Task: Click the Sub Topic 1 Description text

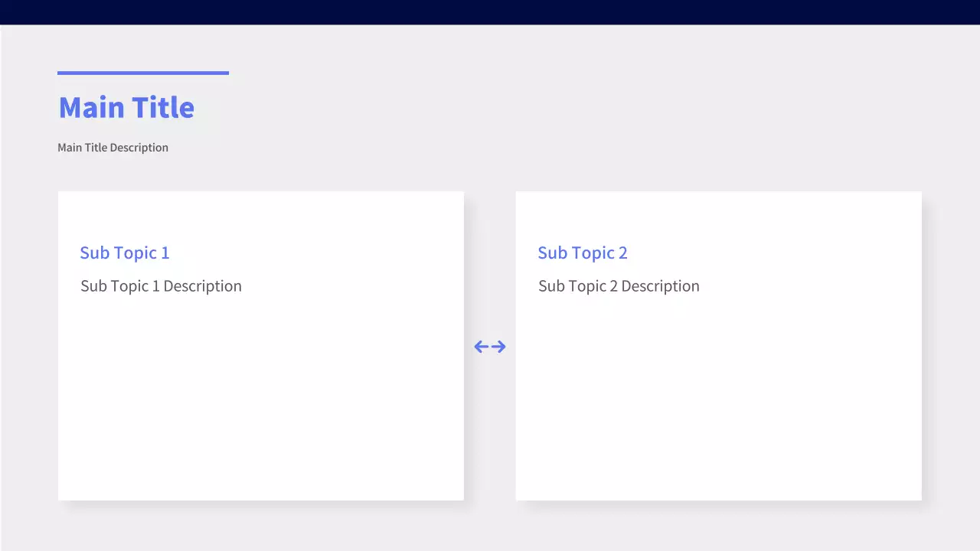Action: pos(161,286)
